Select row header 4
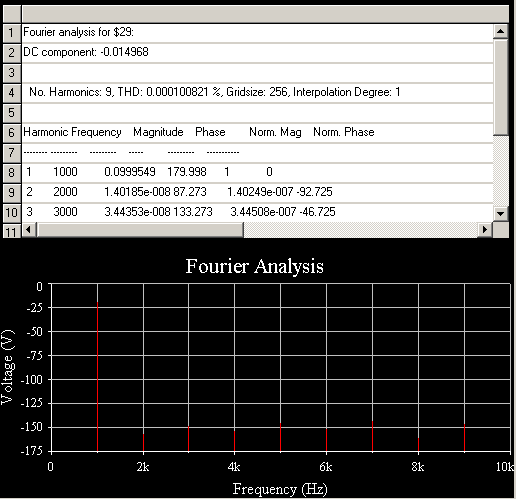Image resolution: width=516 pixels, height=499 pixels. pos(12,93)
